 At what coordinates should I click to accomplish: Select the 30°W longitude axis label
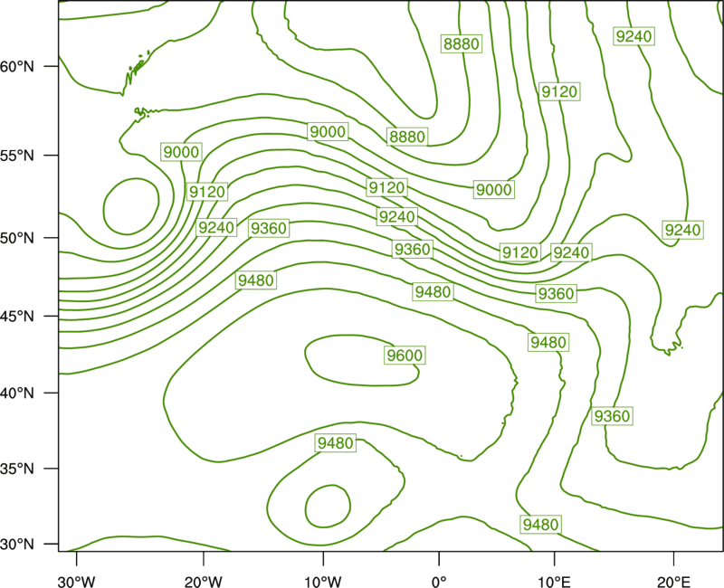tap(76, 582)
